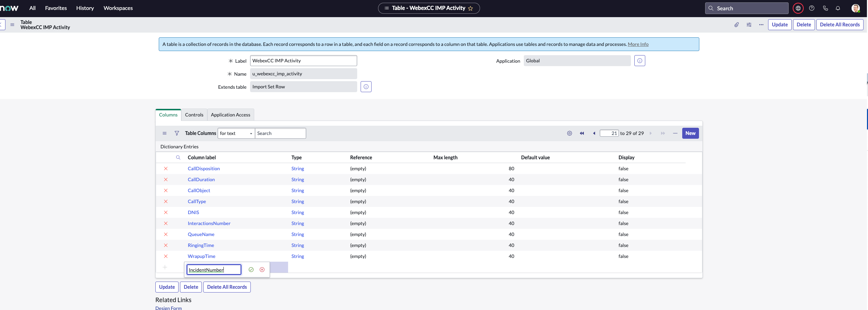The width and height of the screenshot is (868, 310).
Task: Open the Design Form related link
Action: point(169,308)
